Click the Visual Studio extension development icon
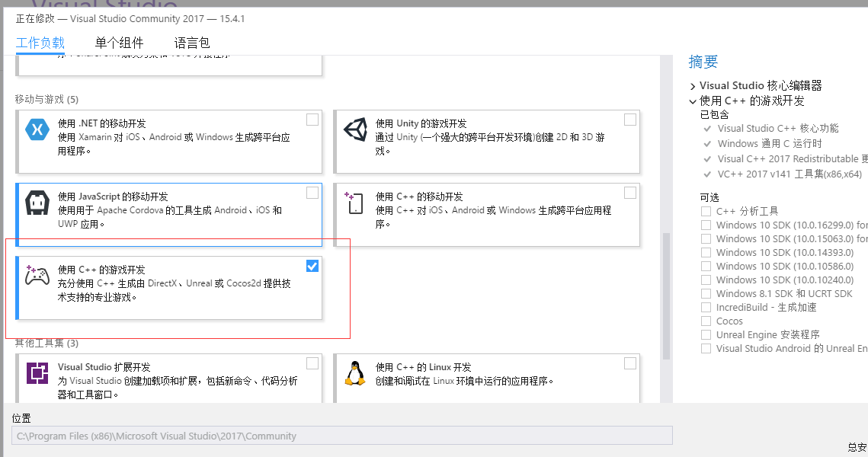868x457 pixels. click(x=37, y=373)
